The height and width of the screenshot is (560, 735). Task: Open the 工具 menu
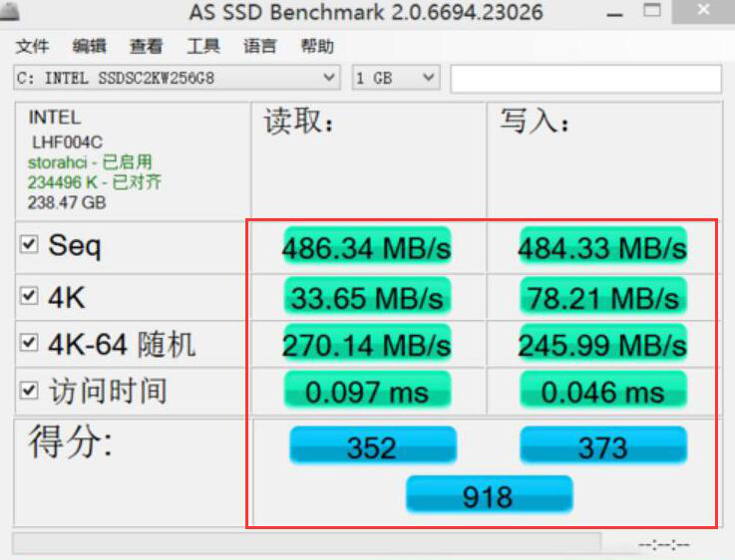click(203, 47)
